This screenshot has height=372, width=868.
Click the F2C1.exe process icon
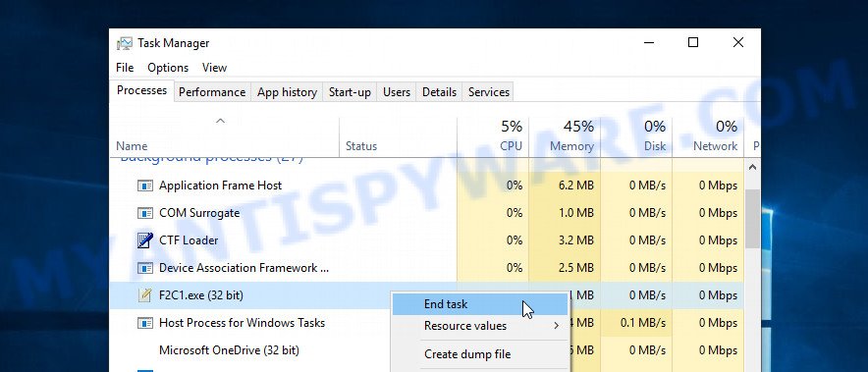coord(145,295)
